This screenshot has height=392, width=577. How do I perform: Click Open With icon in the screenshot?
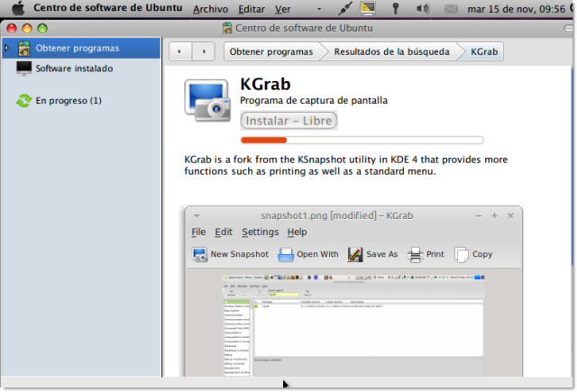tap(286, 254)
